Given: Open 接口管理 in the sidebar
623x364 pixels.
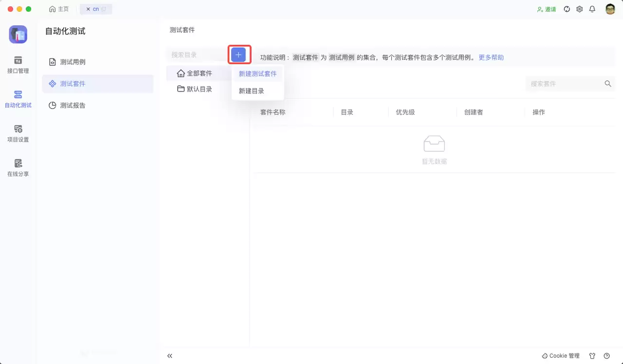Looking at the screenshot, I should point(18,65).
